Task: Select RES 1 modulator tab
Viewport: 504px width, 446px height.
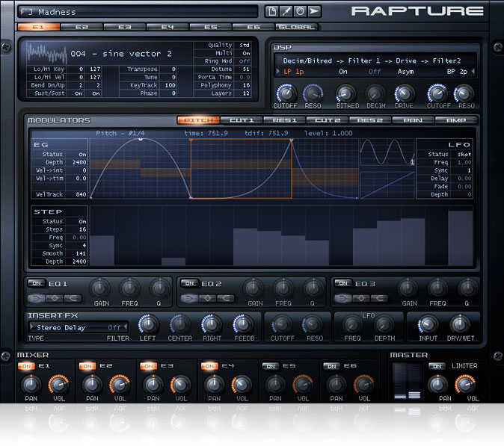Action: coord(284,120)
